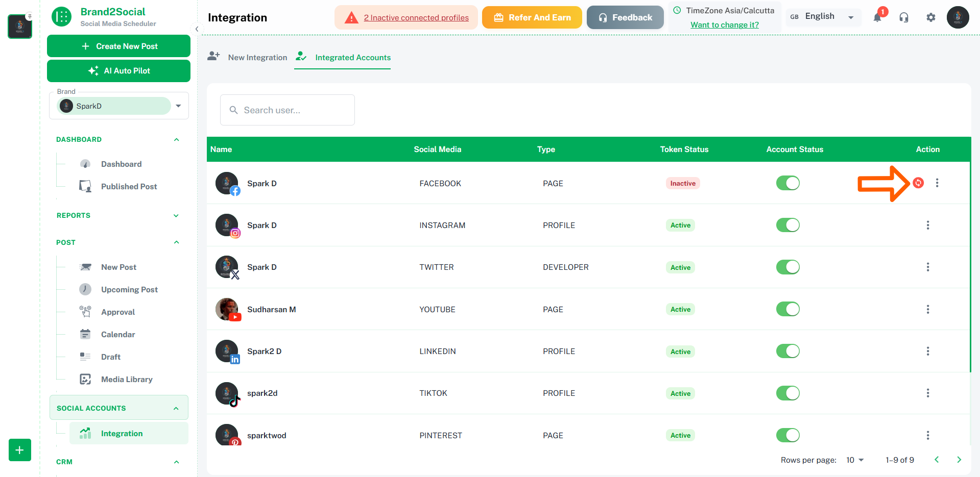
Task: Open the Approval section
Action: coord(118,312)
